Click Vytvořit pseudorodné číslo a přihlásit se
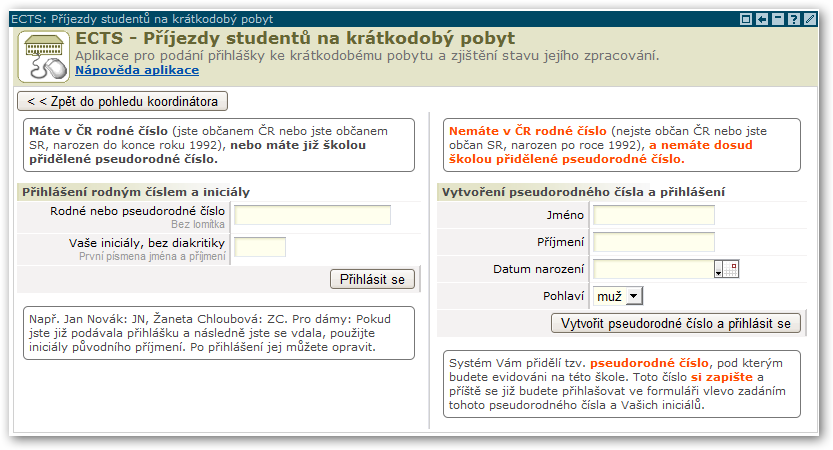This screenshot has height=450, width=833. click(x=676, y=323)
